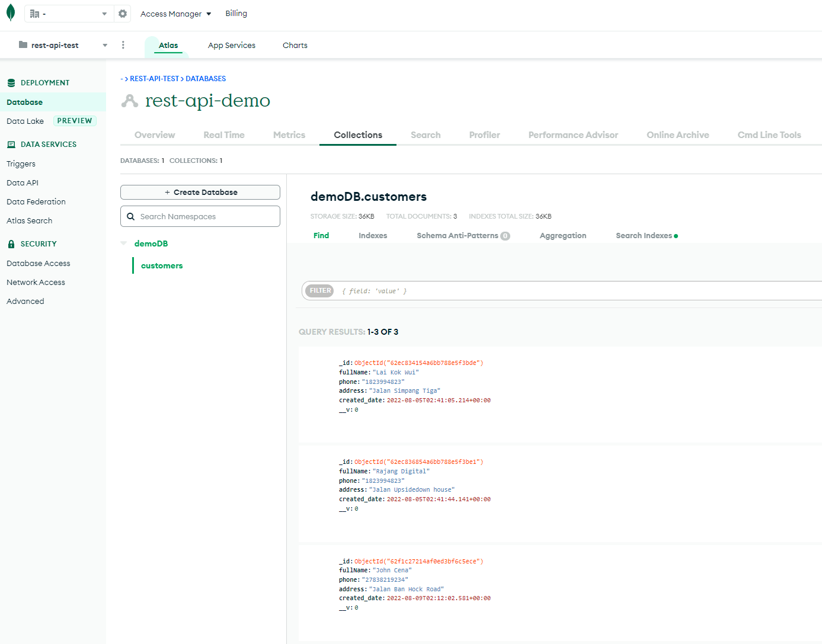Select the customers collection
This screenshot has width=822, height=644.
[161, 265]
